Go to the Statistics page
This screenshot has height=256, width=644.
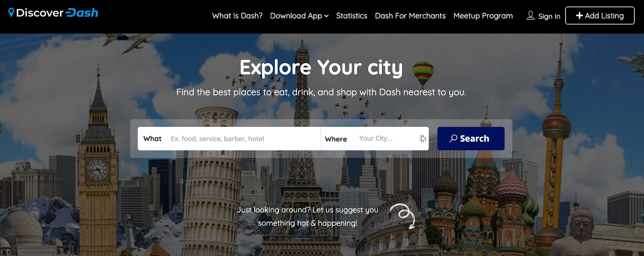coord(351,16)
